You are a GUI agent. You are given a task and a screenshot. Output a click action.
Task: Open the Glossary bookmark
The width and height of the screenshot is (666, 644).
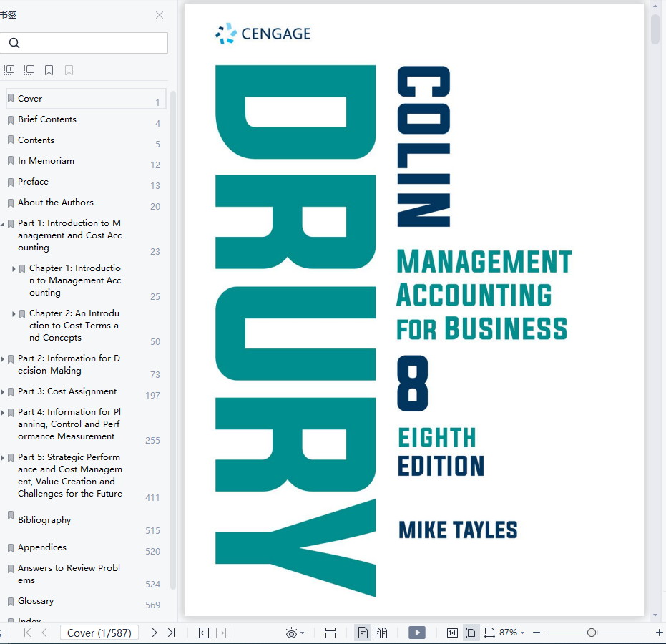36,601
